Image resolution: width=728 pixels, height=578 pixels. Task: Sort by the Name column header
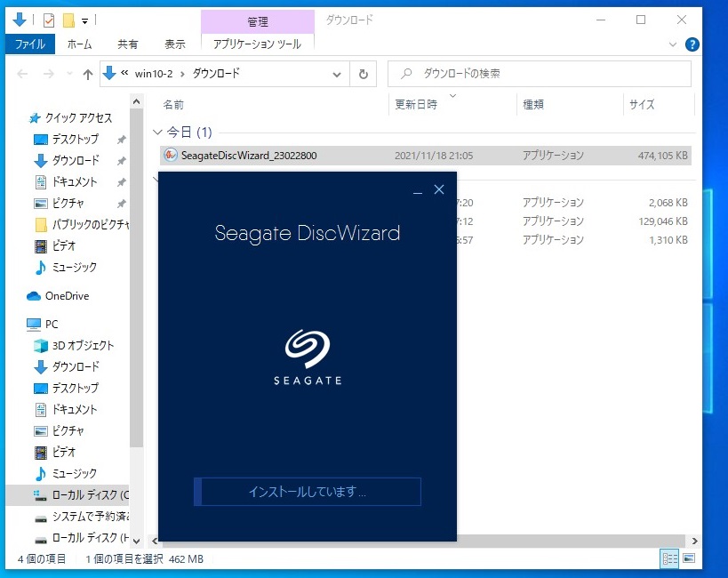173,105
